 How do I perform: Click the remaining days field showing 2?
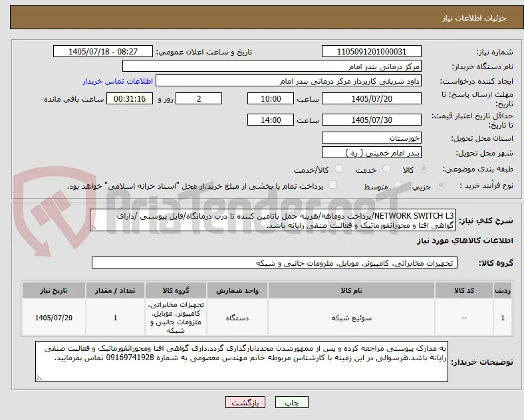coord(199,98)
